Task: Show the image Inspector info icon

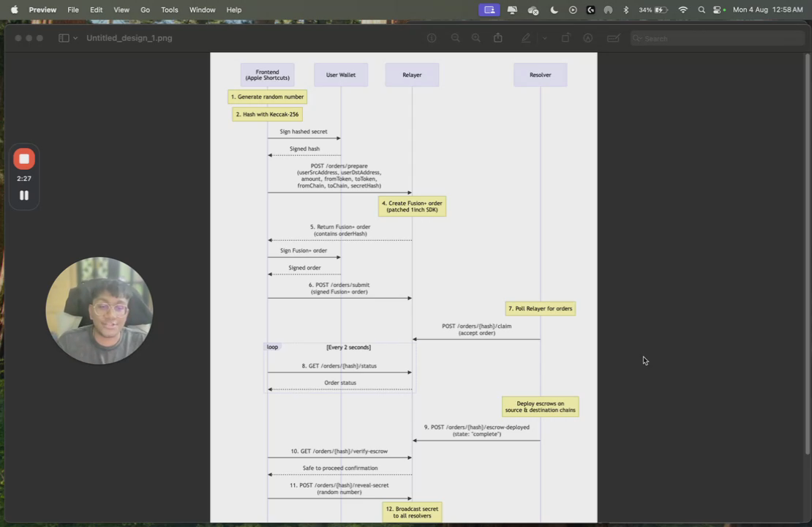Action: point(432,38)
